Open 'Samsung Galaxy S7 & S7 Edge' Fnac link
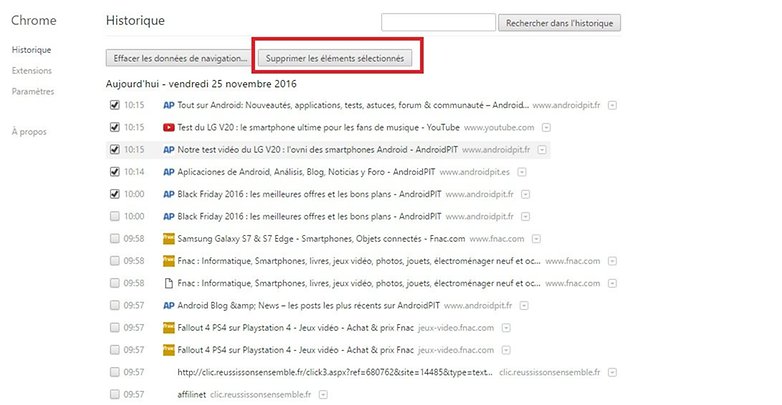782x405 pixels. pyautogui.click(x=321, y=239)
